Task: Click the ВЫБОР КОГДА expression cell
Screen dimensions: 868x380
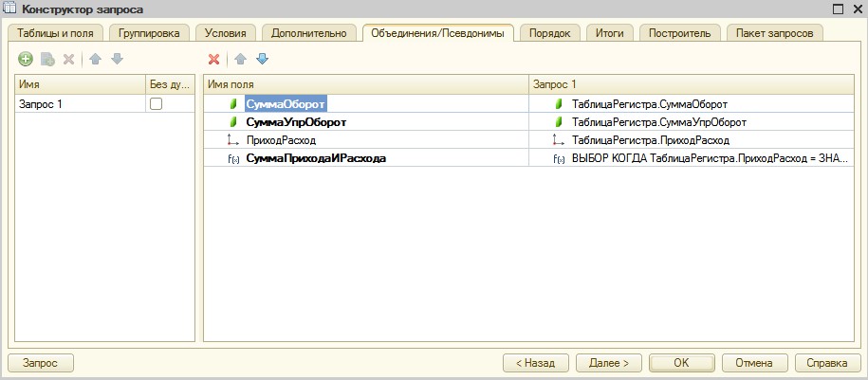Action: pyautogui.click(x=692, y=158)
